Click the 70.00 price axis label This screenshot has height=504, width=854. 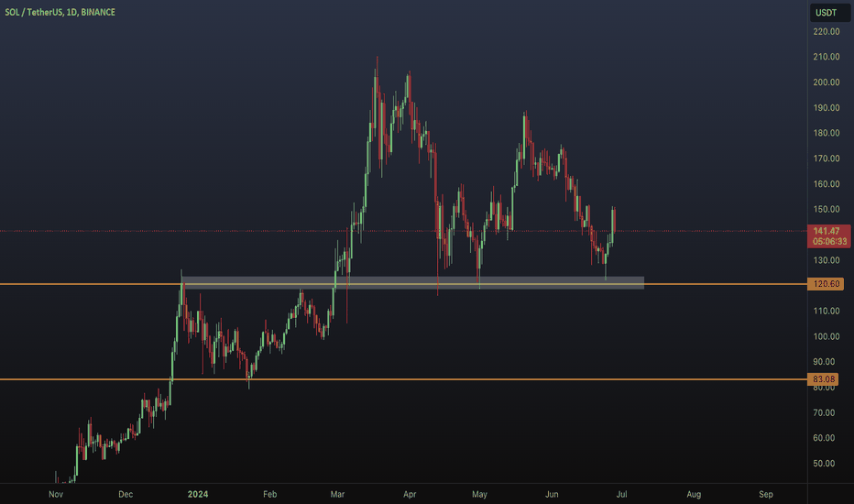(x=824, y=413)
